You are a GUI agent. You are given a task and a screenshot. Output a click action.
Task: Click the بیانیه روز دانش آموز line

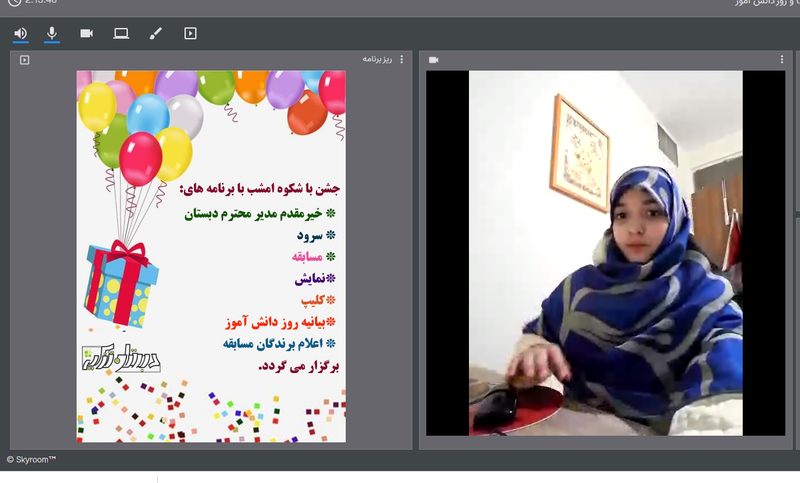(281, 322)
